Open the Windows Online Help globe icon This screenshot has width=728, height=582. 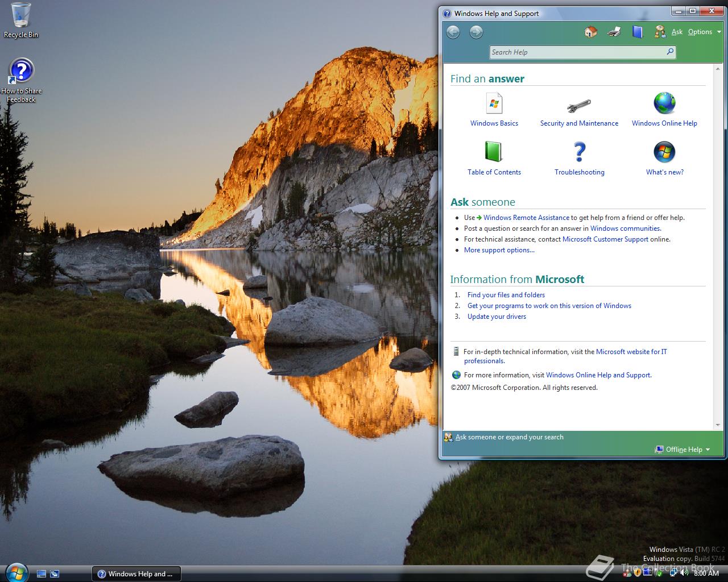point(664,103)
